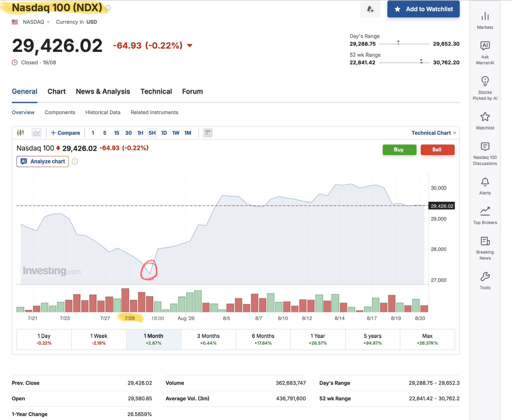Click the red Sell button
The image size is (512, 420).
pyautogui.click(x=437, y=150)
